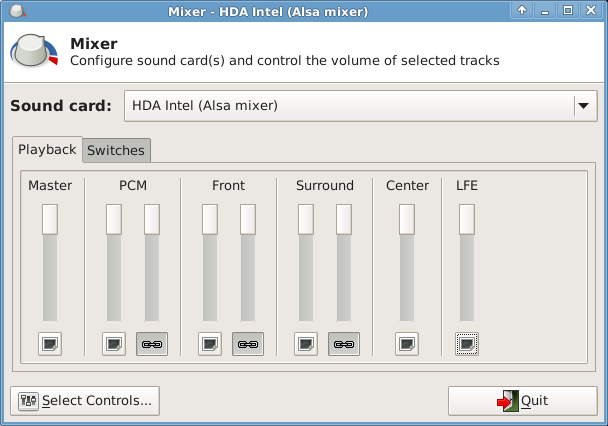Click the LFE track mute icon
This screenshot has width=608, height=426.
(x=467, y=344)
